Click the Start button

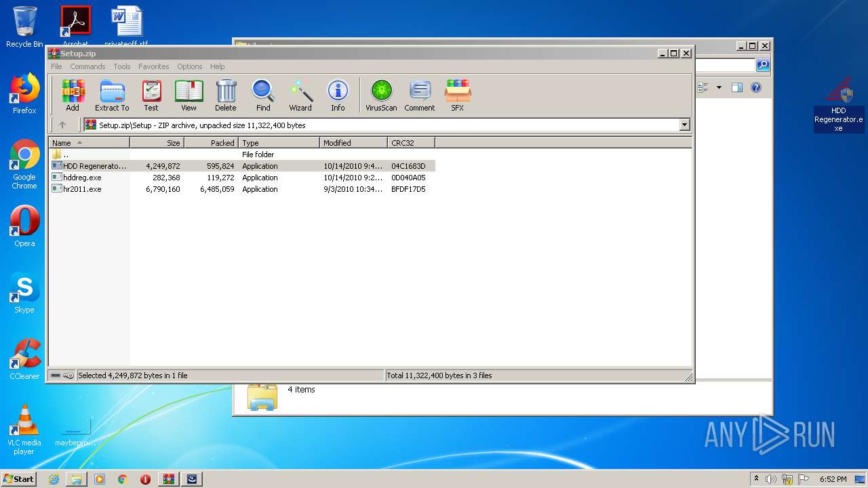(x=19, y=479)
